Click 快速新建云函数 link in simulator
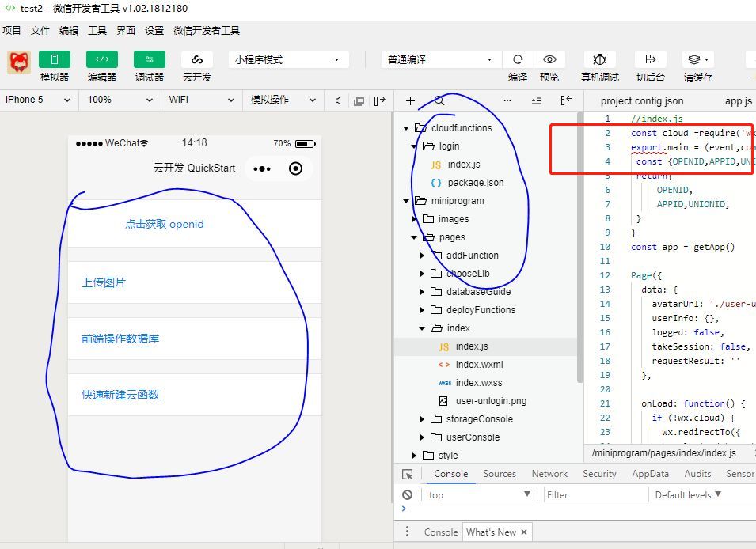 120,396
